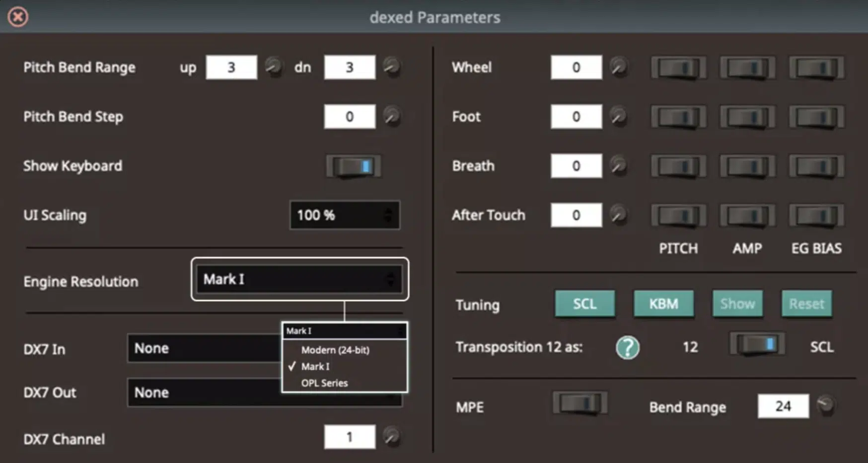Image resolution: width=868 pixels, height=463 pixels.
Task: Click the SCL tuning button
Action: click(585, 304)
